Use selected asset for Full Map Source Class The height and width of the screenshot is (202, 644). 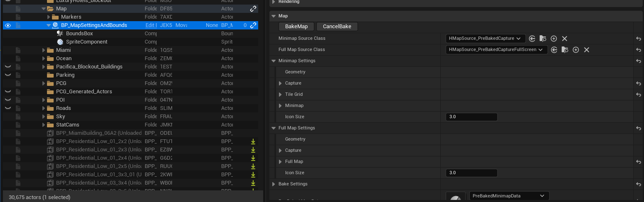click(x=554, y=50)
